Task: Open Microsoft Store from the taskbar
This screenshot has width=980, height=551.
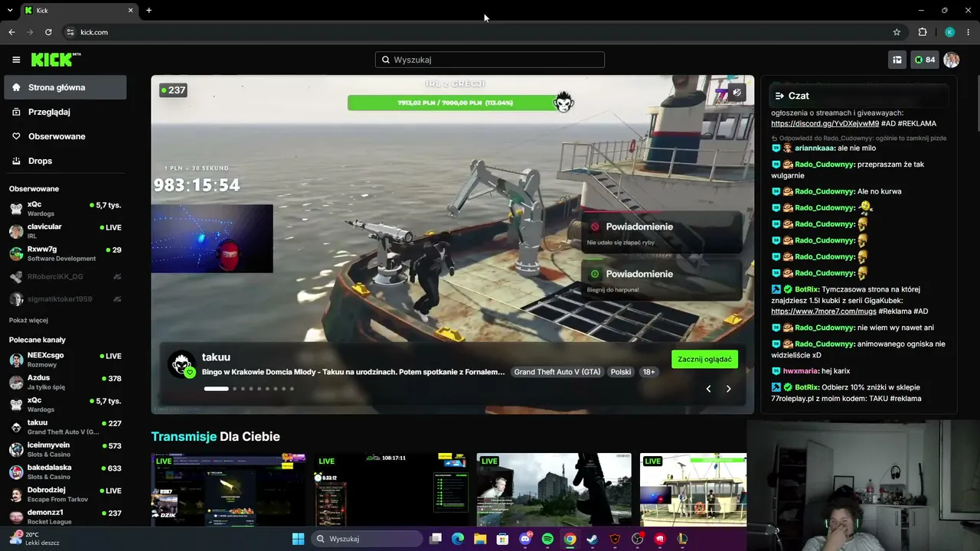Action: click(502, 539)
